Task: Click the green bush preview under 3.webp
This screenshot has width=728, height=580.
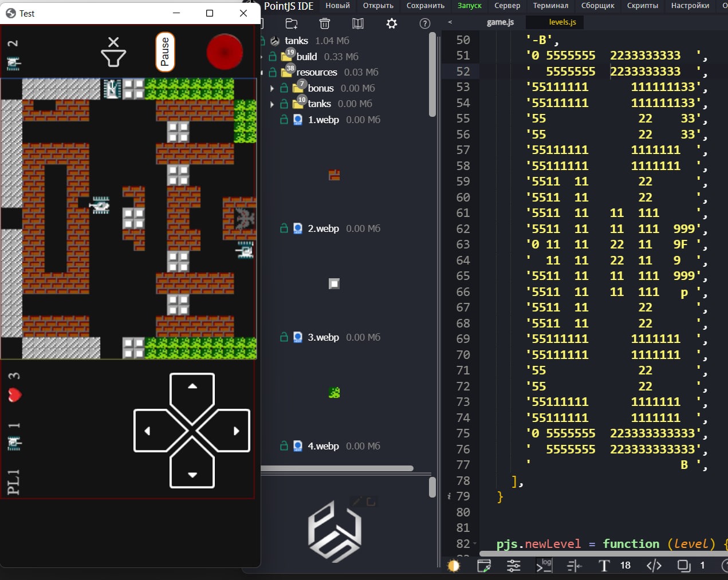Action: click(x=335, y=393)
